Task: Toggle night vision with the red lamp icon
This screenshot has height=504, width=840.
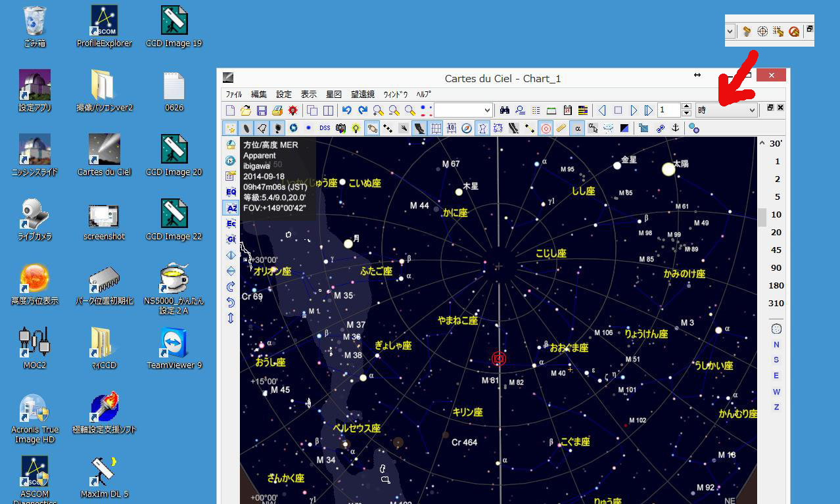Action: [x=293, y=110]
